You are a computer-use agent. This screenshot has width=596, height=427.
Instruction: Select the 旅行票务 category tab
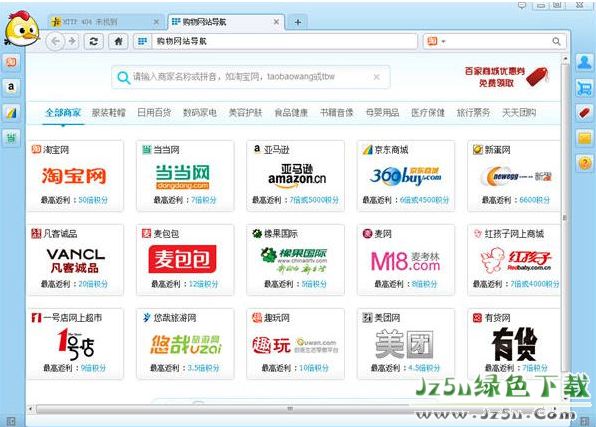(473, 113)
